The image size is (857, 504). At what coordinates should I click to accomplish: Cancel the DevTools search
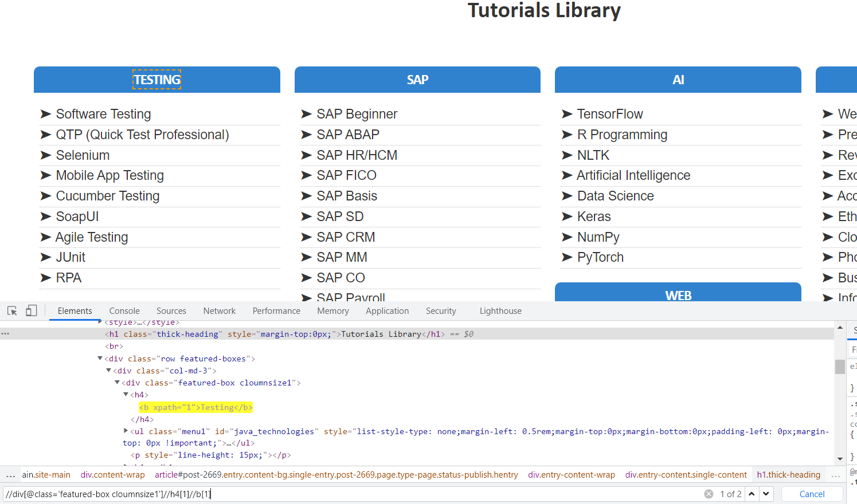tap(812, 494)
